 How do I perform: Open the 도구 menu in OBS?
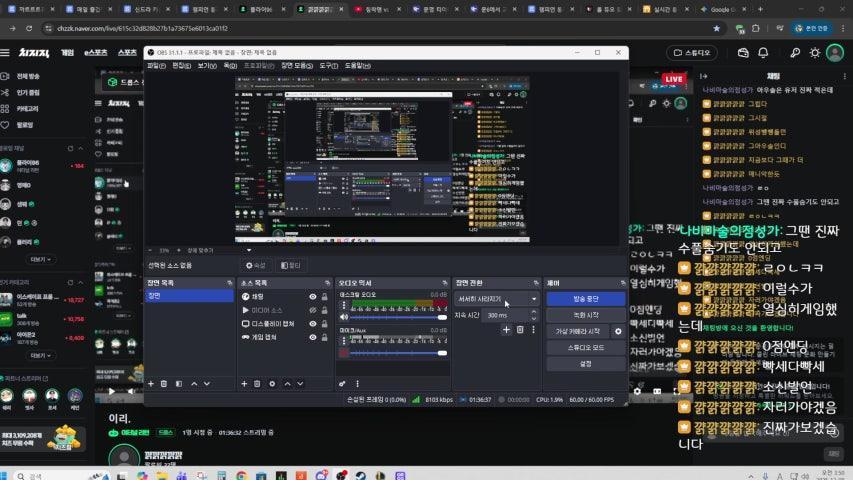(327, 65)
